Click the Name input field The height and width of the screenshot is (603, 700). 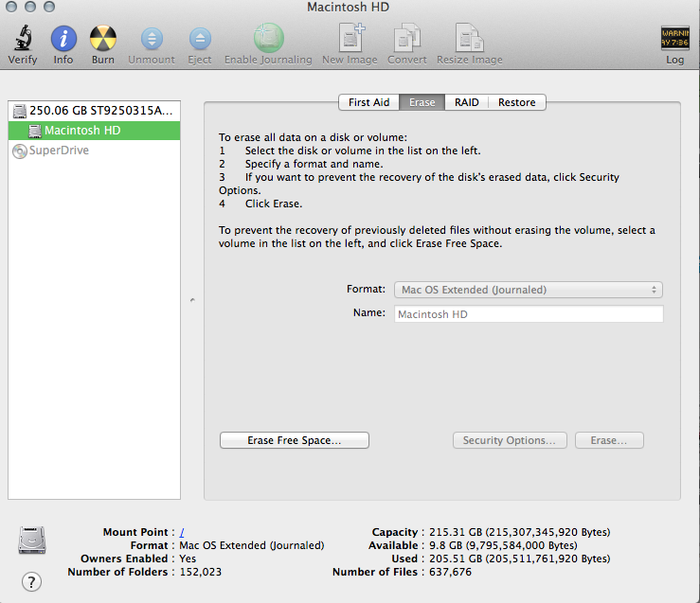coord(529,314)
